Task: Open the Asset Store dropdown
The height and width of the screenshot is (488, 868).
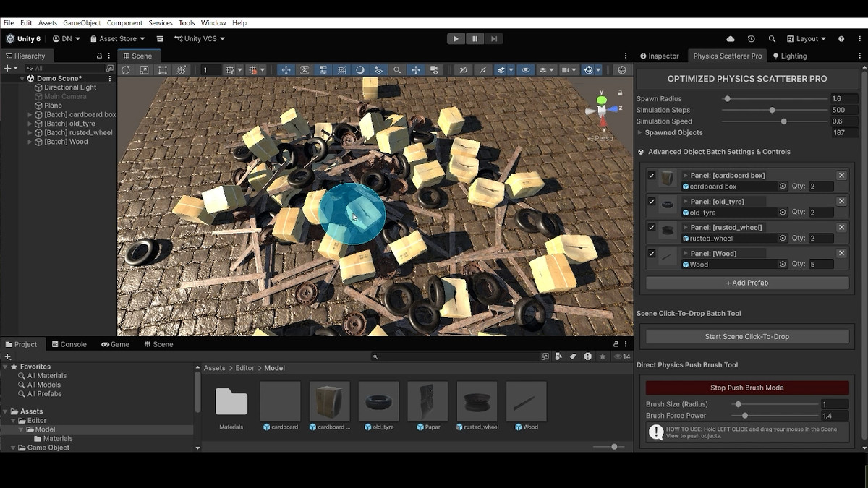Action: (x=117, y=39)
